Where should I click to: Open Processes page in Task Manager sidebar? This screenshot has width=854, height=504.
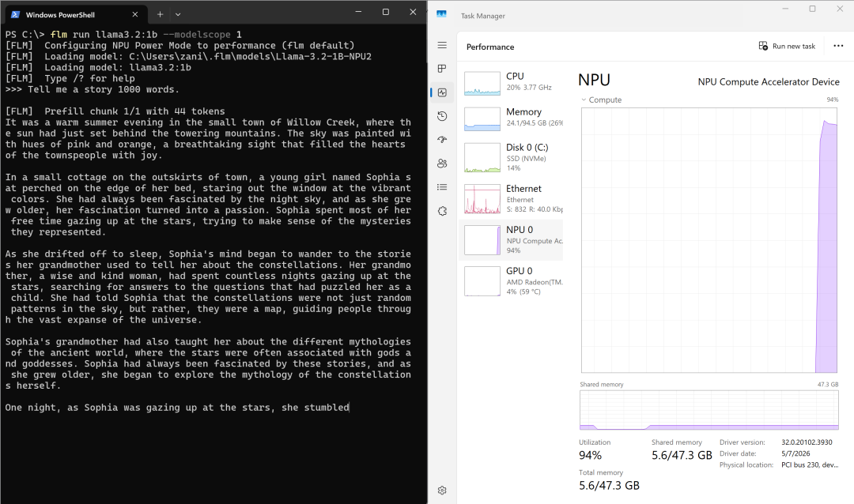(442, 69)
